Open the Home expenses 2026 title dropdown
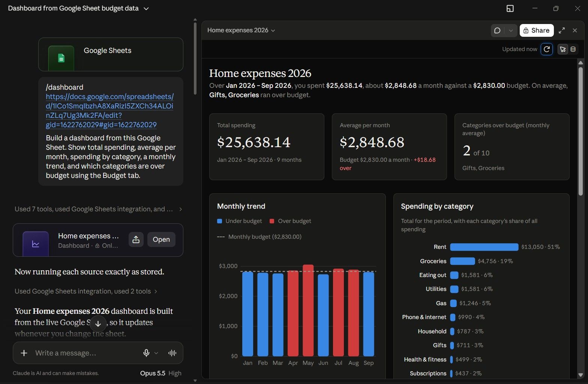Screen dimensions: 588x384 point(241,30)
